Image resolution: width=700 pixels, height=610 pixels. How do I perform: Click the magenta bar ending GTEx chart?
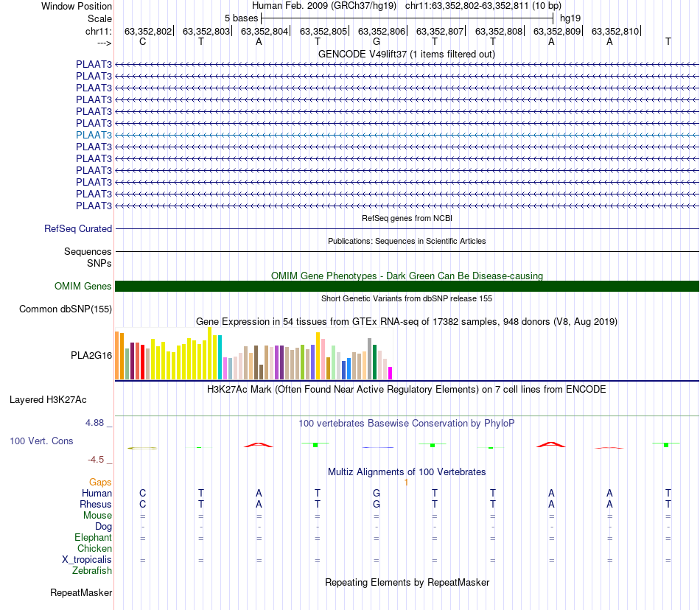(391, 373)
